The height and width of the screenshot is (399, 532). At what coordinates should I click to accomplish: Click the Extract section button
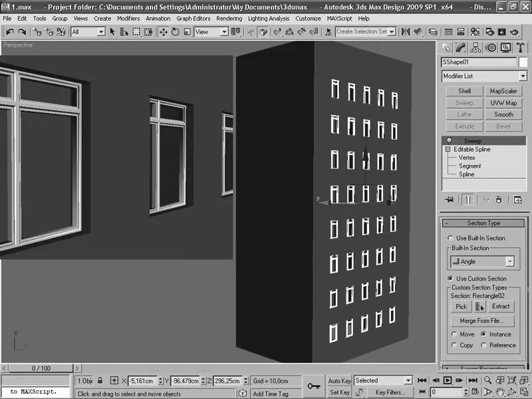(501, 307)
